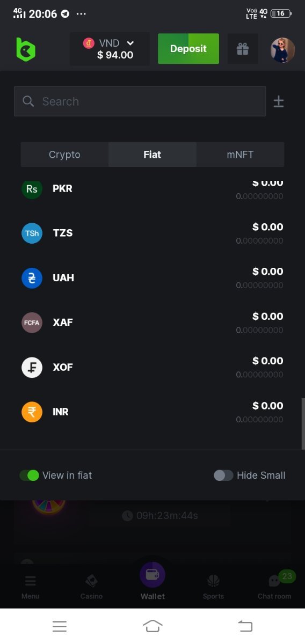The image size is (305, 644).
Task: Pick the orange INR rupee icon
Action: point(32,412)
